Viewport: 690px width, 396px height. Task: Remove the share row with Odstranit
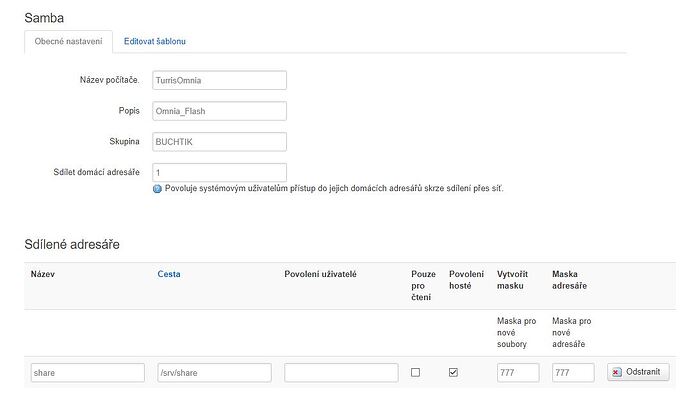[638, 372]
